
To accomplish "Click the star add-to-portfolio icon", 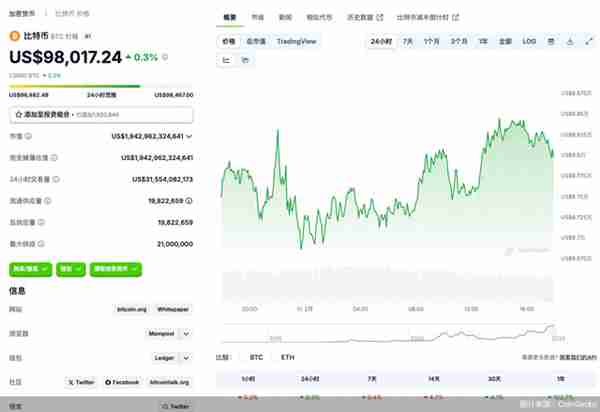I will [x=18, y=114].
